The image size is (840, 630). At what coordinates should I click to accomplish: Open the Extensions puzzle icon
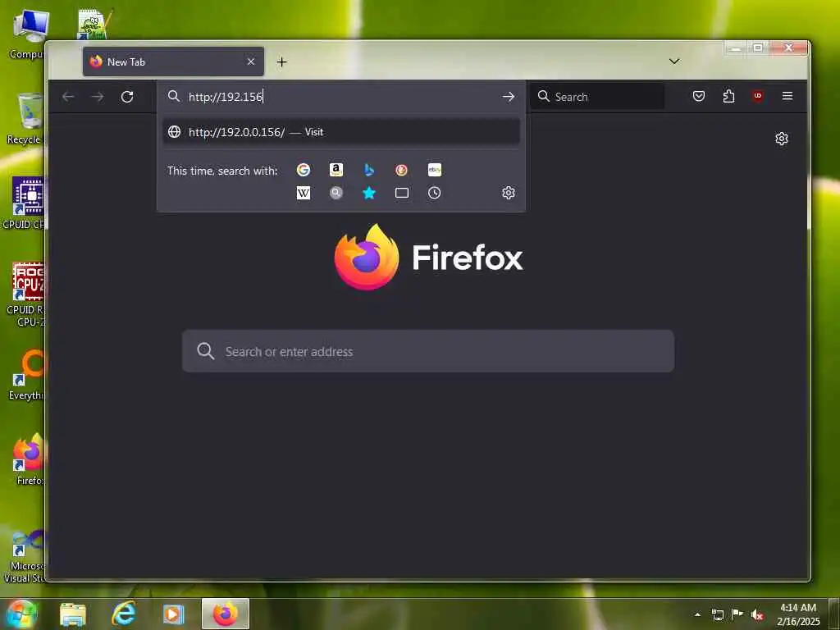click(728, 97)
